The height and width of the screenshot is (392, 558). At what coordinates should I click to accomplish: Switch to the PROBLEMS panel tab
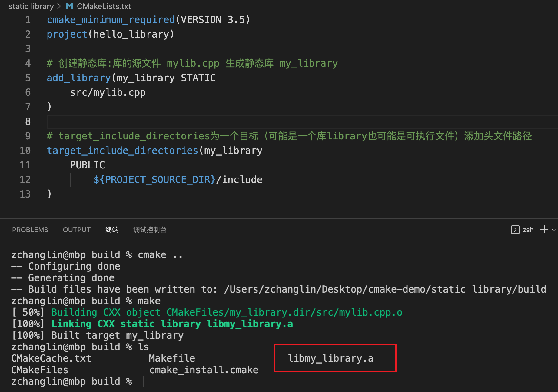point(30,230)
